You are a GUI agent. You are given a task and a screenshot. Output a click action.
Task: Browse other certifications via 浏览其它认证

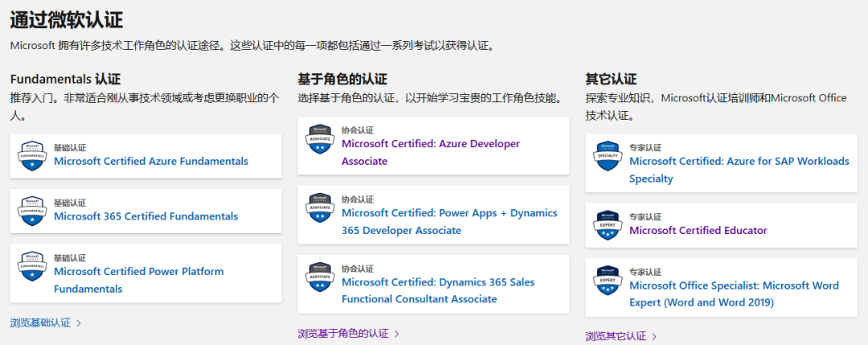616,336
